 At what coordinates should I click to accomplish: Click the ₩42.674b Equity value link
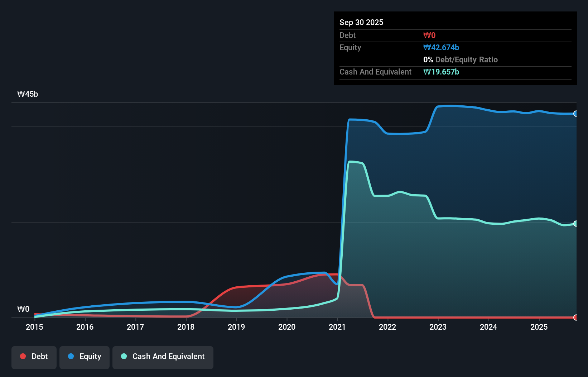pos(441,47)
